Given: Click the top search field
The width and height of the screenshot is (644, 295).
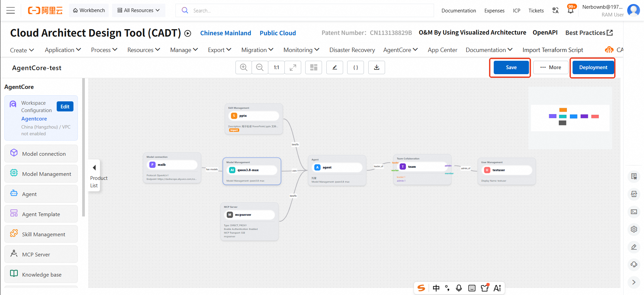Looking at the screenshot, I should (x=305, y=10).
